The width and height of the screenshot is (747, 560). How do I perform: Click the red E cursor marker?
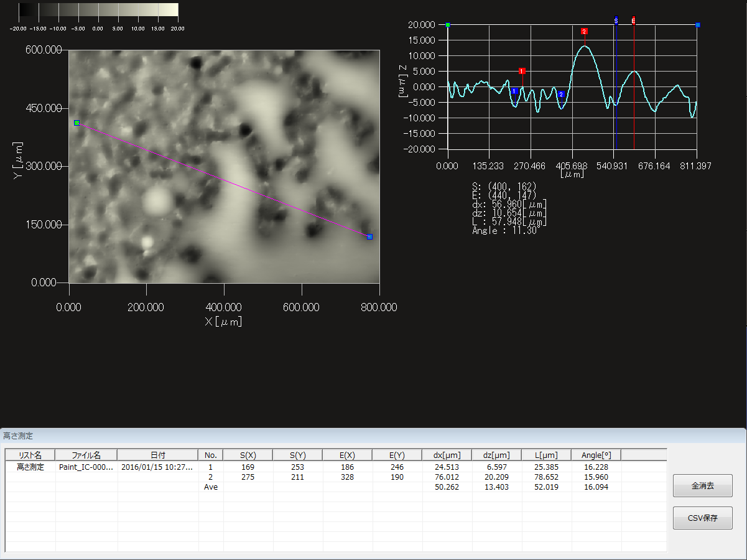[x=634, y=21]
